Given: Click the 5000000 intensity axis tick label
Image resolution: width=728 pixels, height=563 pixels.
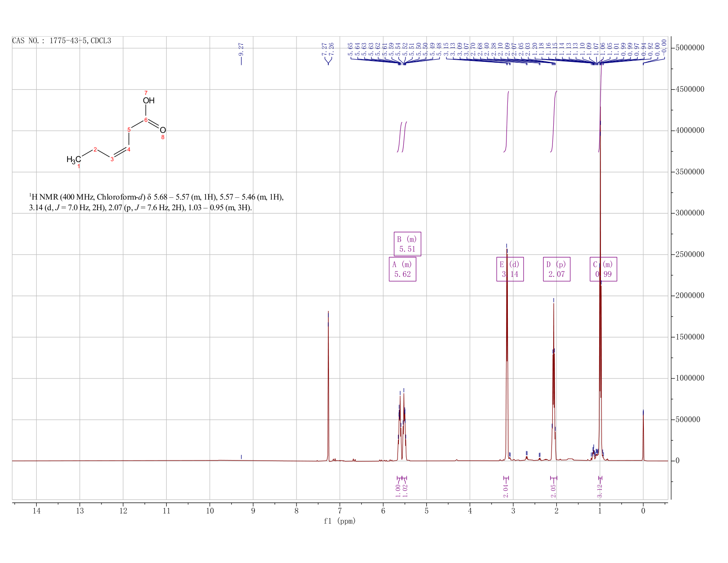Looking at the screenshot, I should point(690,48).
